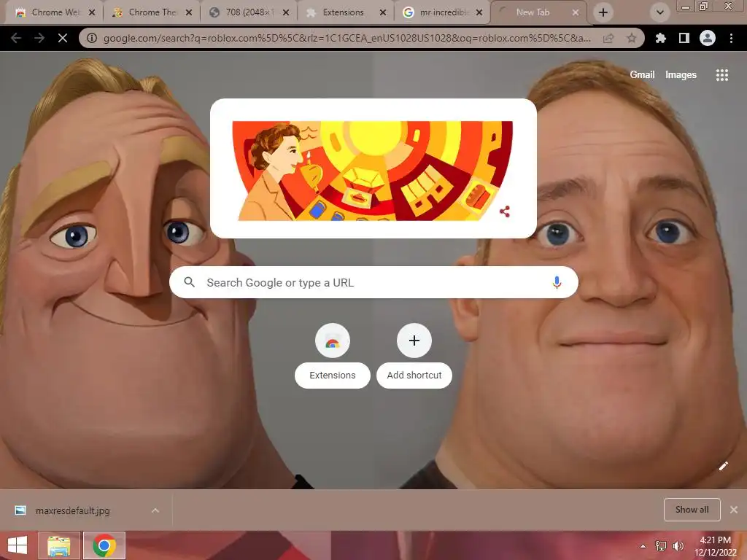The height and width of the screenshot is (560, 747).
Task: Open the volume tray icon
Action: (x=678, y=546)
